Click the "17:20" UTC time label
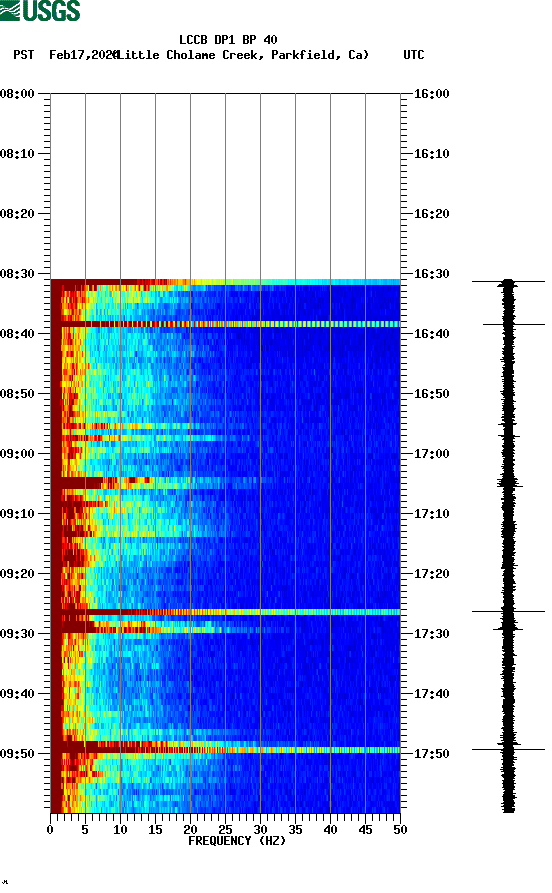Viewport: 552px width, 893px height. tap(431, 574)
